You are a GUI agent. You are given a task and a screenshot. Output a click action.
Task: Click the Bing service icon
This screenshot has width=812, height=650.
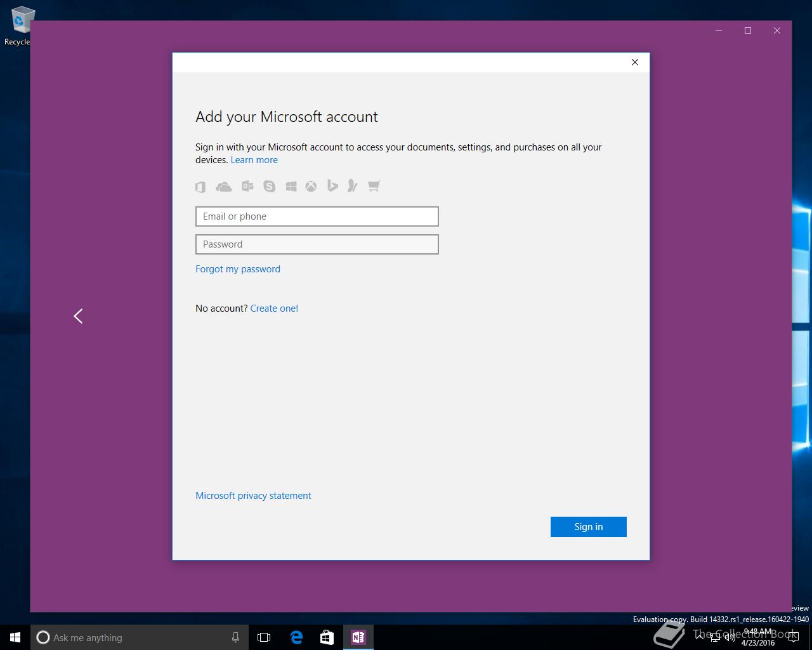pos(332,185)
